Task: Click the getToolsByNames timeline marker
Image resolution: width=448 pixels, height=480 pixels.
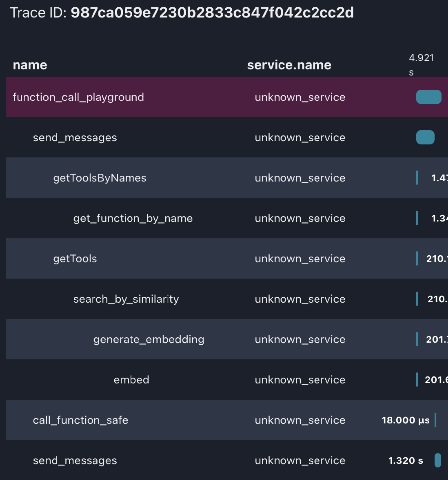Action: click(x=417, y=178)
